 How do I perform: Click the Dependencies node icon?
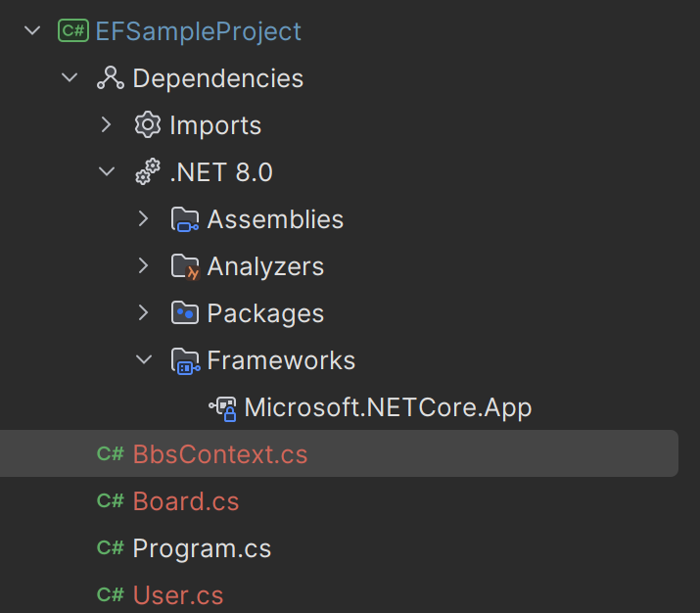pos(110,78)
